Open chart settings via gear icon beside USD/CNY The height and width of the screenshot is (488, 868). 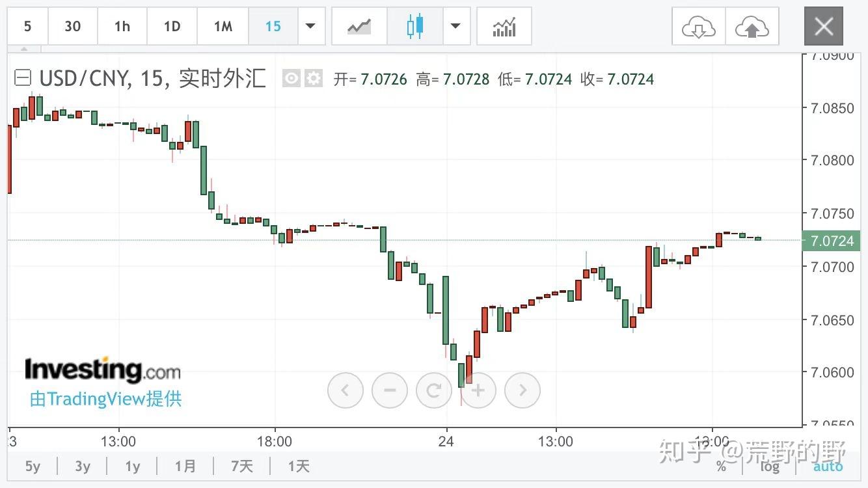[314, 78]
